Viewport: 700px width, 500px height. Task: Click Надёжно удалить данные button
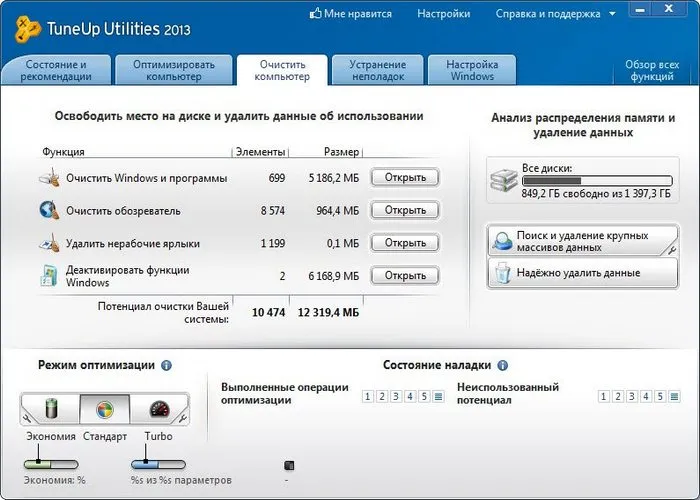point(583,273)
